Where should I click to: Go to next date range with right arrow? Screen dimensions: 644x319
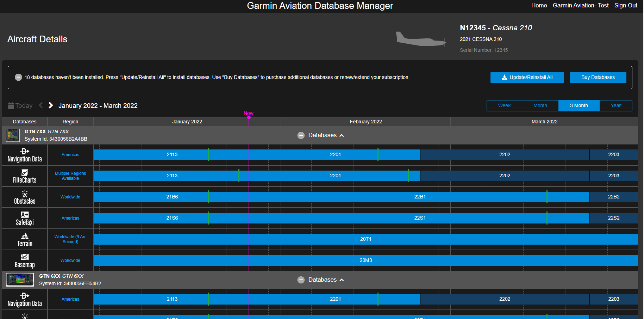[51, 105]
